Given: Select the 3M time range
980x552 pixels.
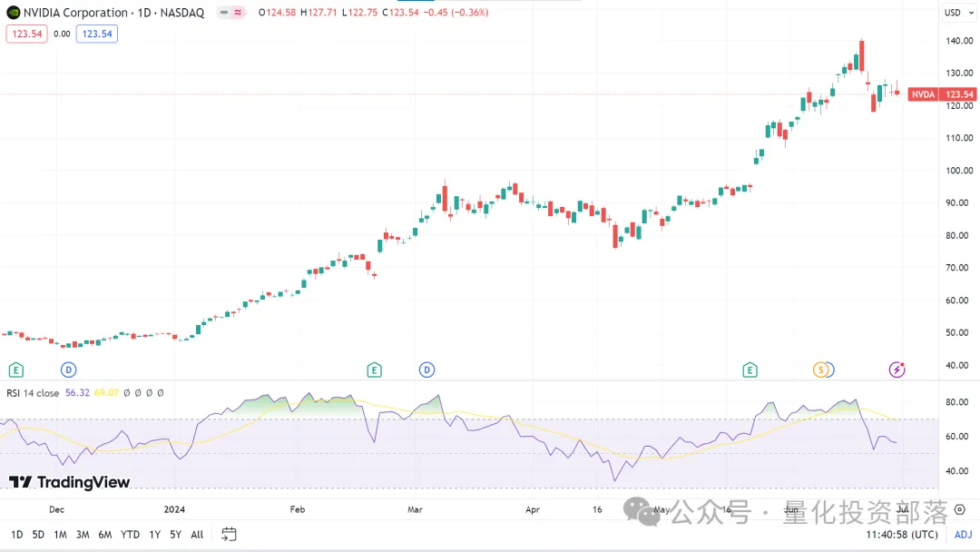Looking at the screenshot, I should [83, 535].
